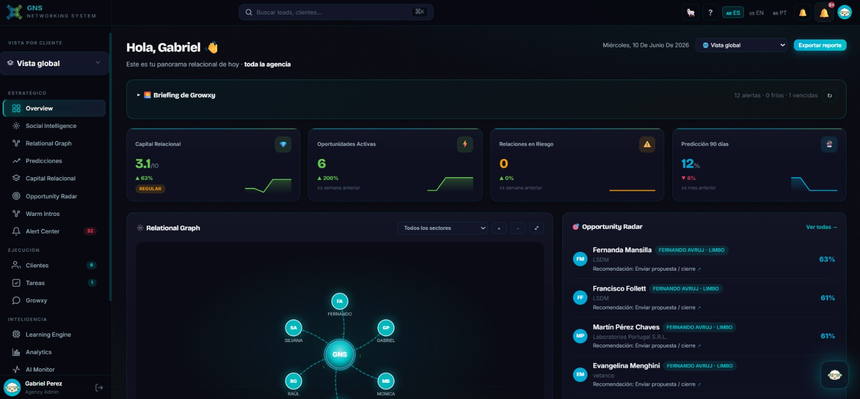Expand Relational Graph to fullscreen
The width and height of the screenshot is (860, 399).
point(536,228)
